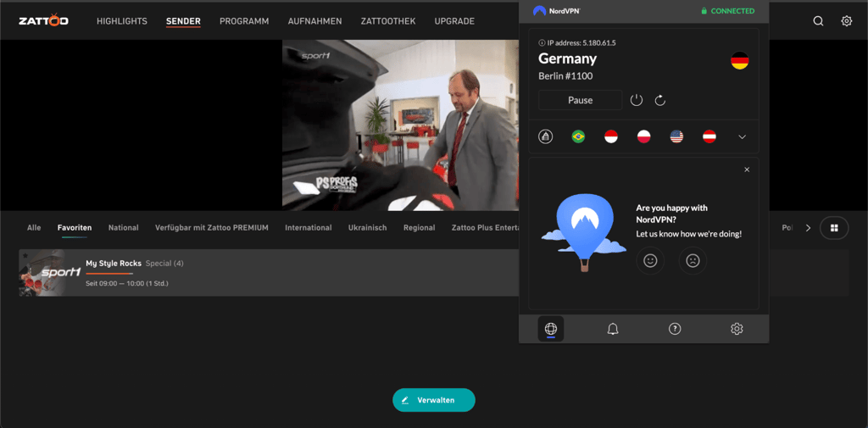
Task: Open the Zattoo search icon
Action: click(818, 21)
